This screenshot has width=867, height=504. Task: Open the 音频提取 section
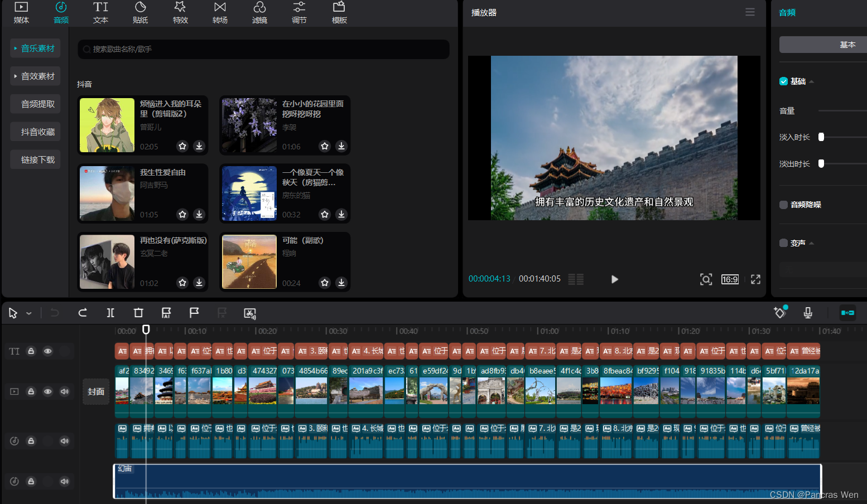pyautogui.click(x=35, y=104)
